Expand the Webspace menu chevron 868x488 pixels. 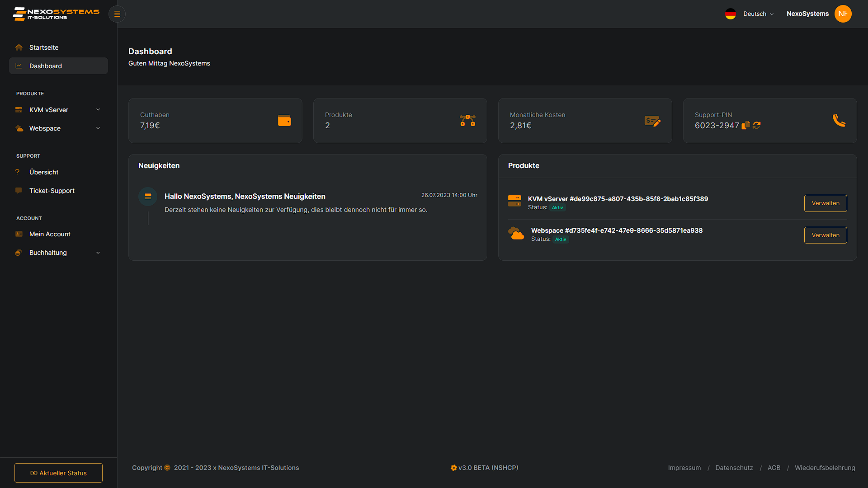click(x=98, y=128)
